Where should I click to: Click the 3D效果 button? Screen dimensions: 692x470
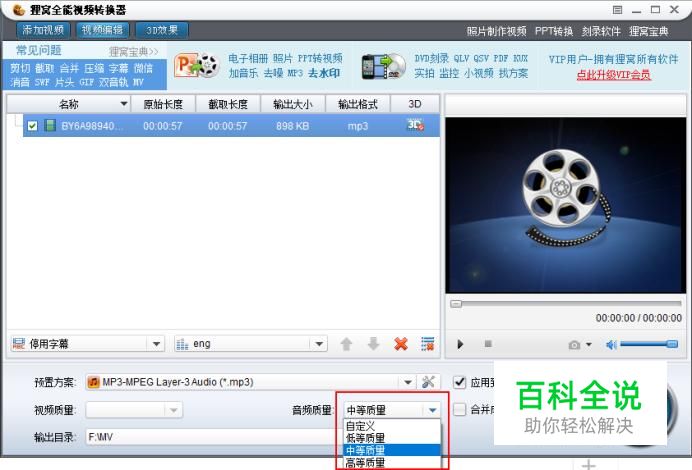162,30
